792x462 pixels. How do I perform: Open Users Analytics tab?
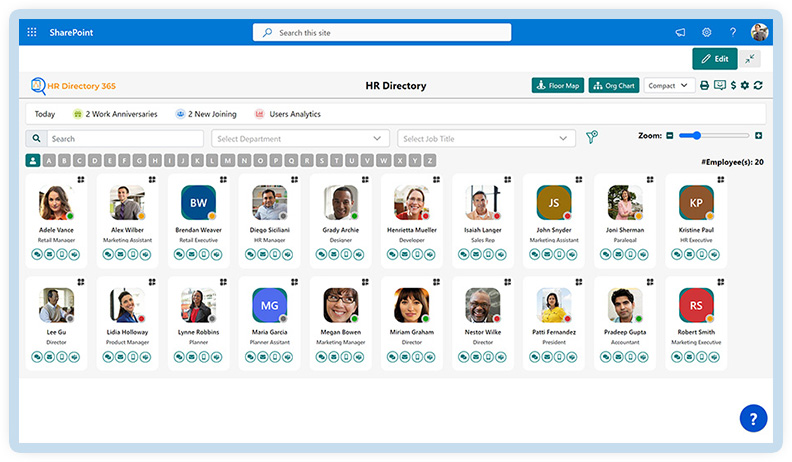[287, 114]
